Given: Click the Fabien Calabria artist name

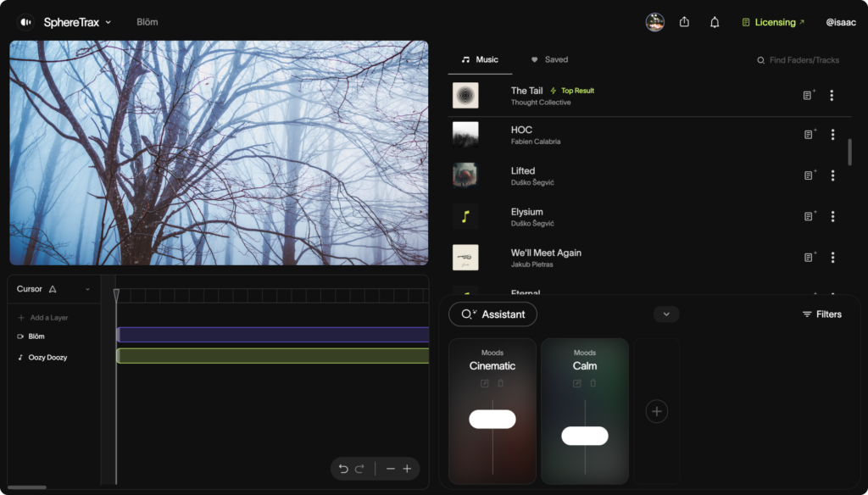Looking at the screenshot, I should pos(536,142).
